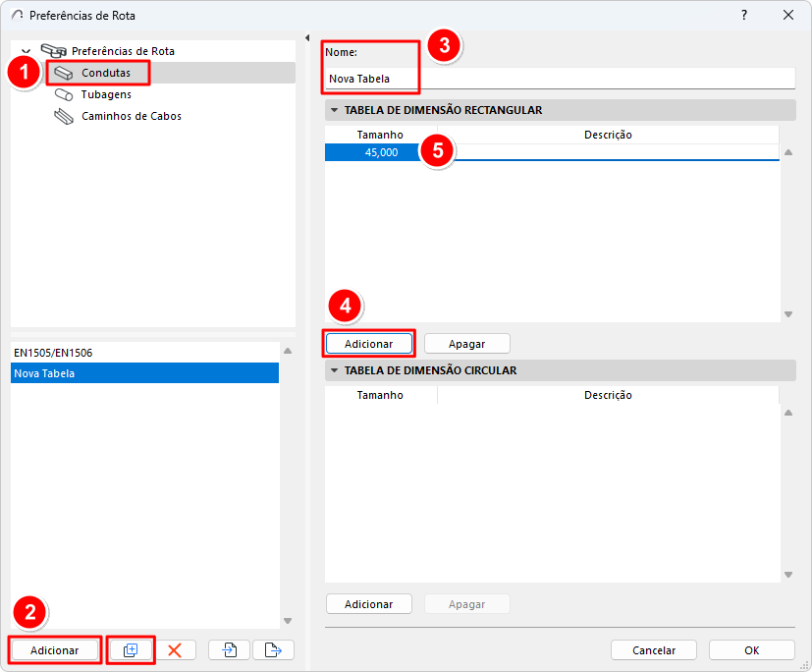
Task: Click the Tubagens pipe icon
Action: pyautogui.click(x=64, y=95)
